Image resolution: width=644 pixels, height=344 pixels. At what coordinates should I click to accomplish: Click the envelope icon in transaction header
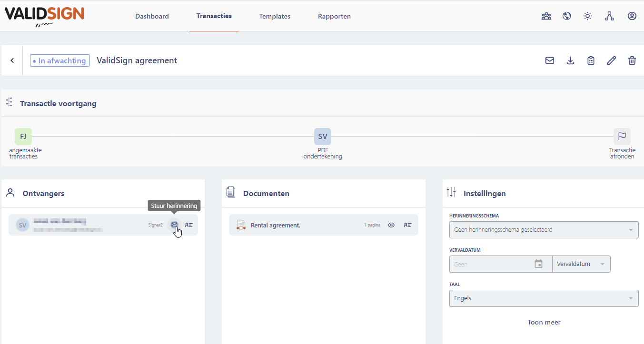coord(550,60)
